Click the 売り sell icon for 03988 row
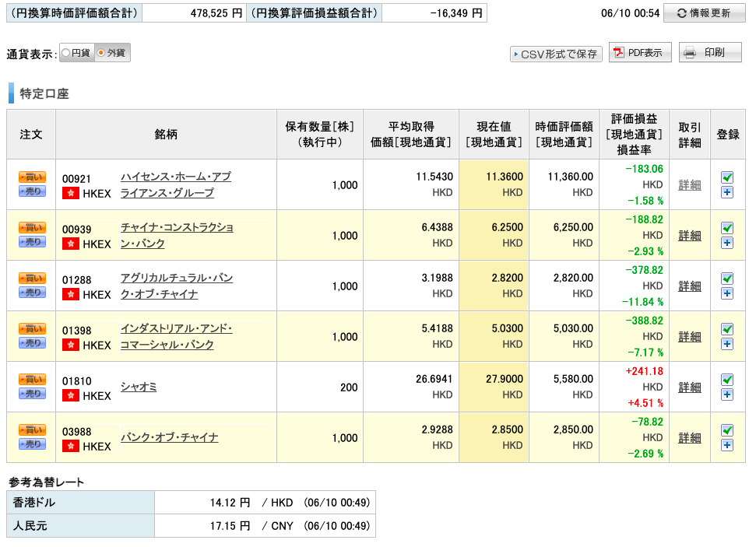This screenshot has height=547, width=756. tap(32, 444)
